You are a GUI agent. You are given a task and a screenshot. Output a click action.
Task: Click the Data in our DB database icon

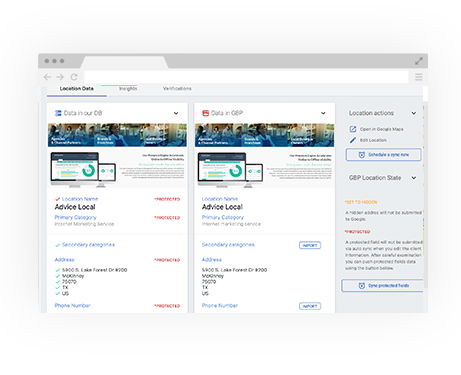tap(58, 113)
